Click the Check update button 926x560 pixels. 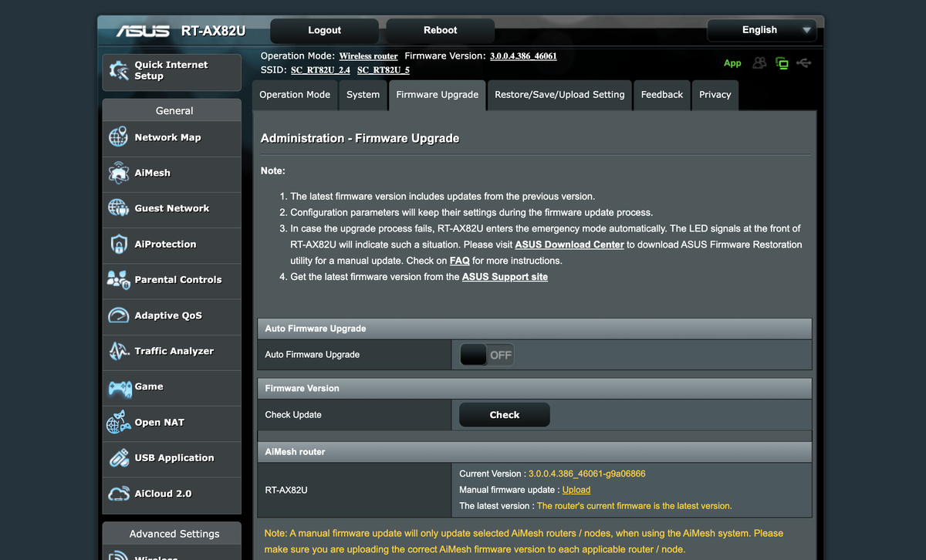coord(505,415)
